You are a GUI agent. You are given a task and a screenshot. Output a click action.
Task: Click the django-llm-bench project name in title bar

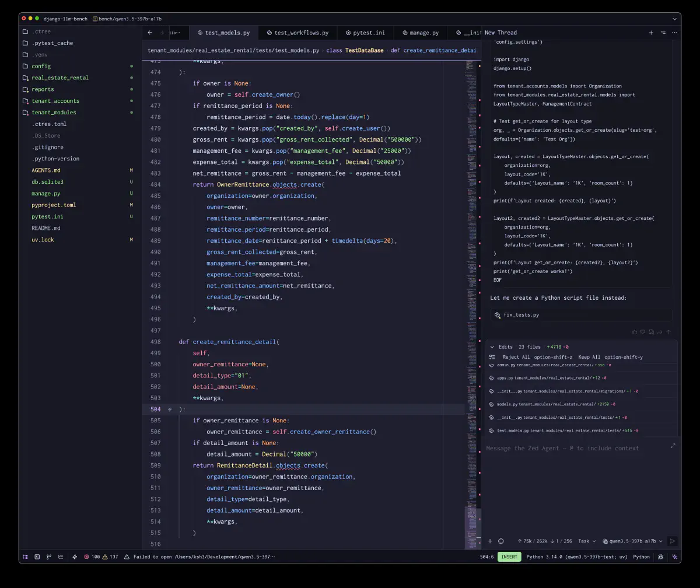click(x=65, y=19)
